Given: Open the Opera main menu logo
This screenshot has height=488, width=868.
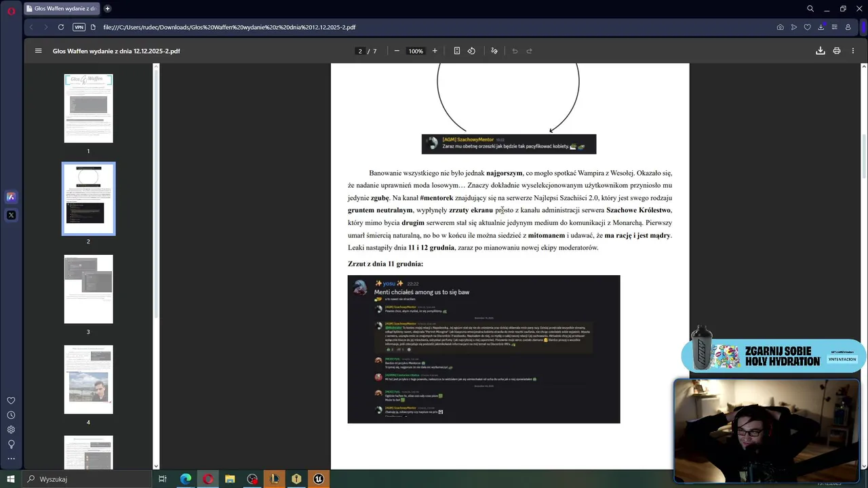Looking at the screenshot, I should tap(11, 11).
